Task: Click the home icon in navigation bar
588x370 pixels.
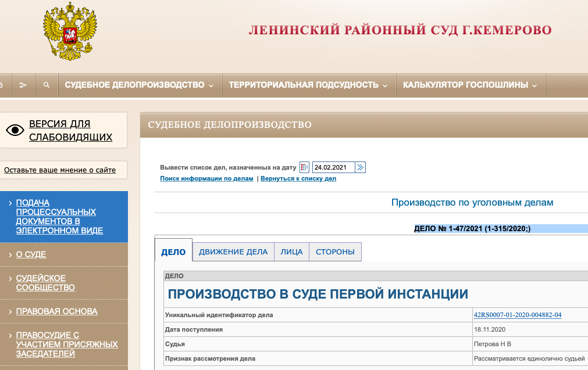Action: pos(2,85)
